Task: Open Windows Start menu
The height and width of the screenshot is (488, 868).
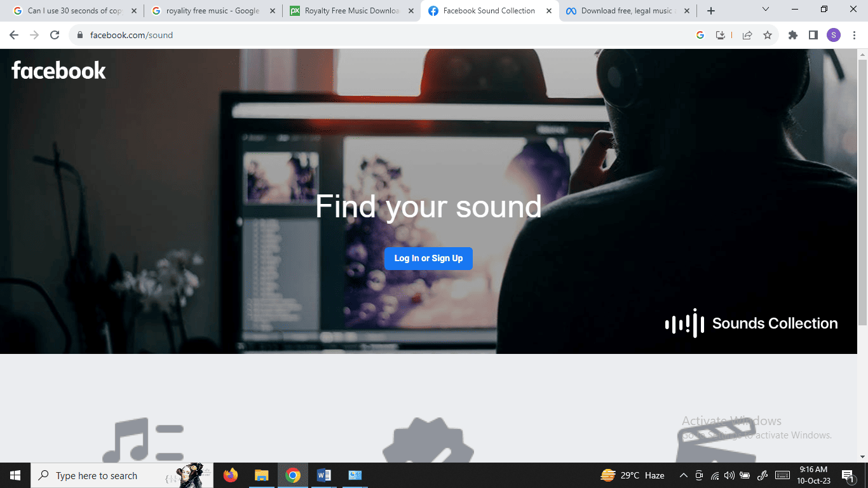Action: tap(15, 475)
